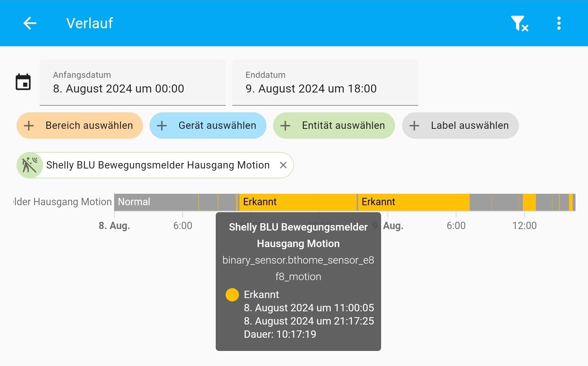
Task: Click the Verlauf page title
Action: (90, 23)
